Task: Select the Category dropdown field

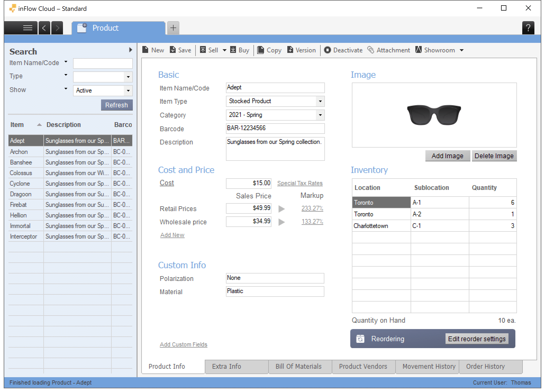Action: point(275,115)
